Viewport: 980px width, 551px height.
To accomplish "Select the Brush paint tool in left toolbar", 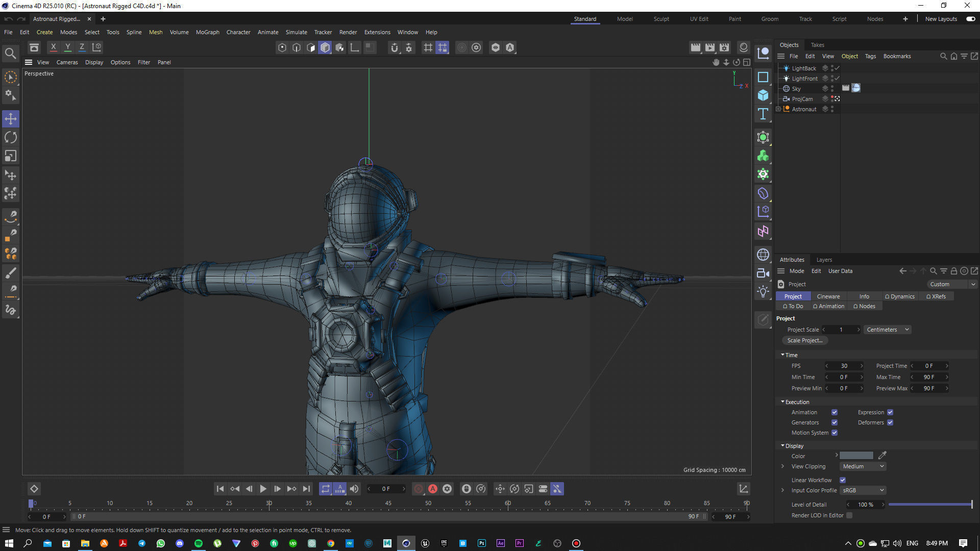I will [x=11, y=273].
